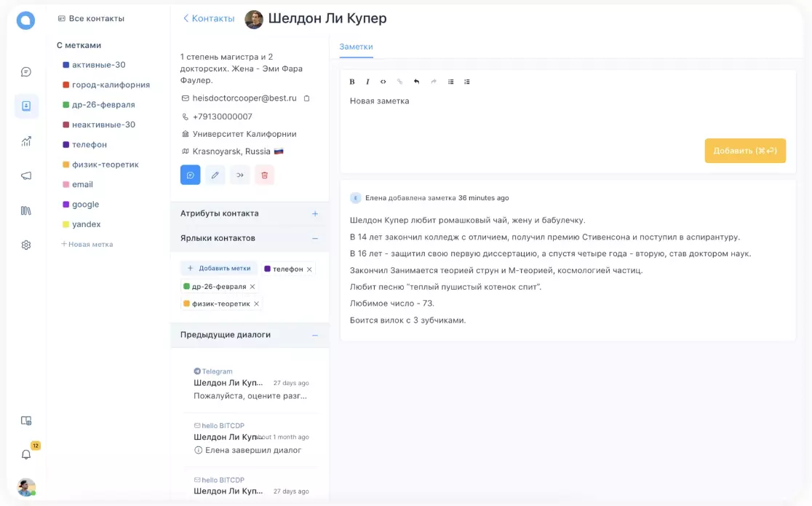The width and height of the screenshot is (812, 506).
Task: Redo change in note editor
Action: (x=434, y=82)
